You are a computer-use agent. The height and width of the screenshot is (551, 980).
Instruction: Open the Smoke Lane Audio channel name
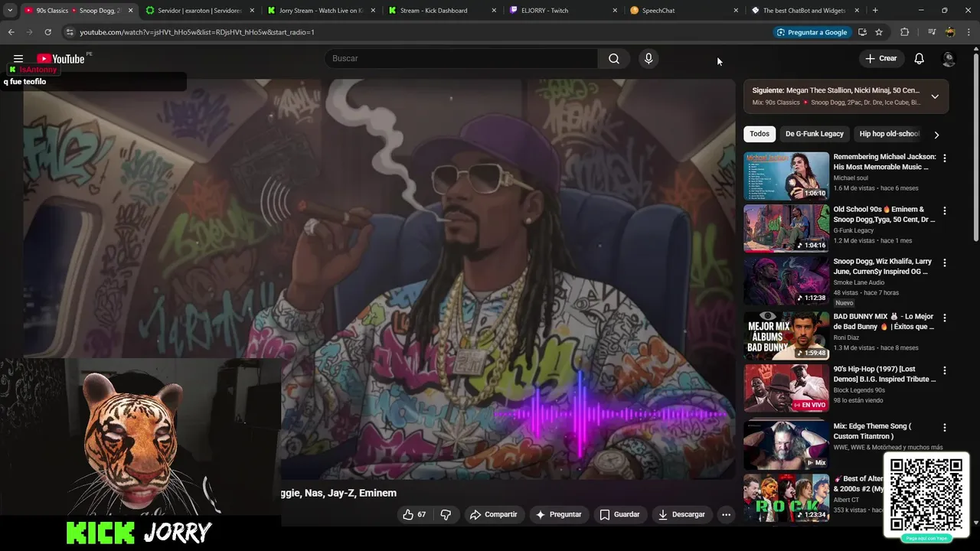(859, 282)
